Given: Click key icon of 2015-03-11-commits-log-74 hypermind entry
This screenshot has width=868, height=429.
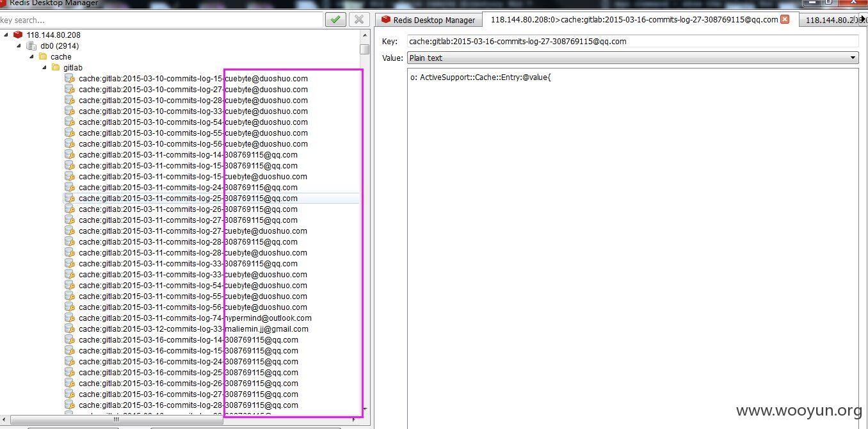Looking at the screenshot, I should pos(70,318).
